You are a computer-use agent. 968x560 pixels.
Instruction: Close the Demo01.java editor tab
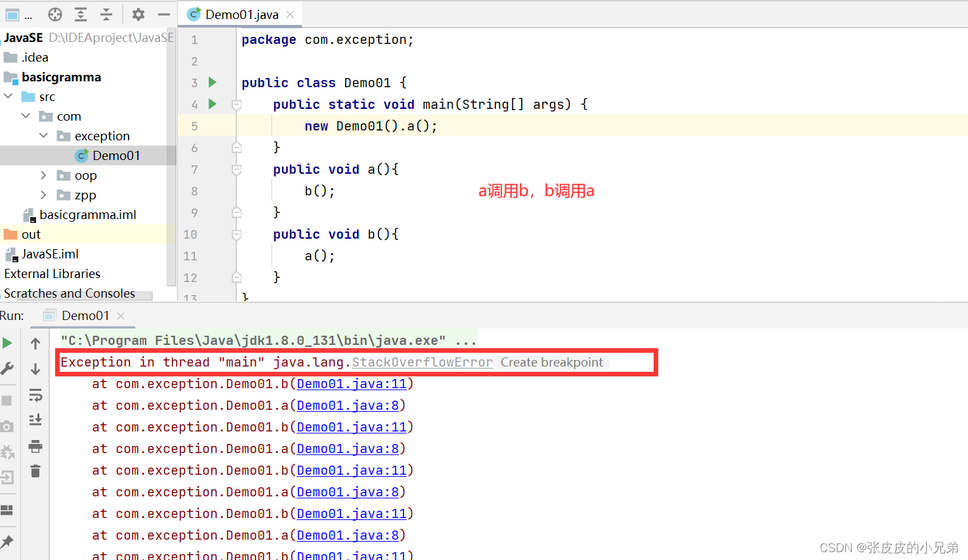(x=290, y=14)
